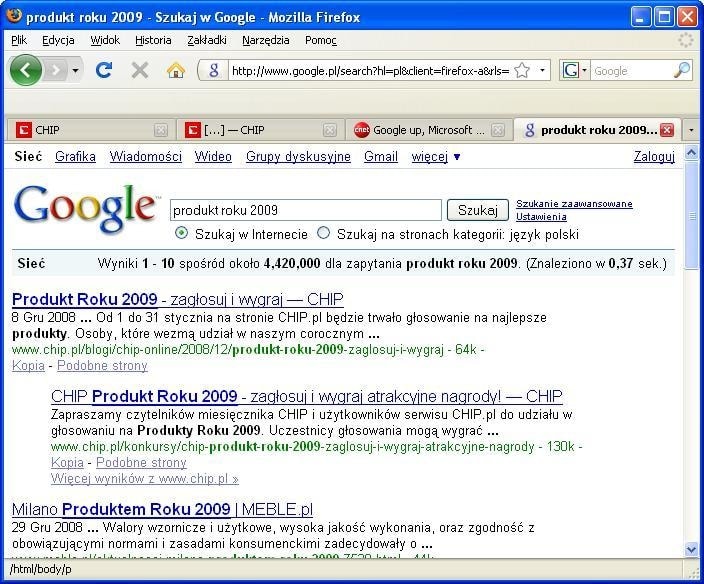Click the vertical scrollbar thumb

(691, 215)
